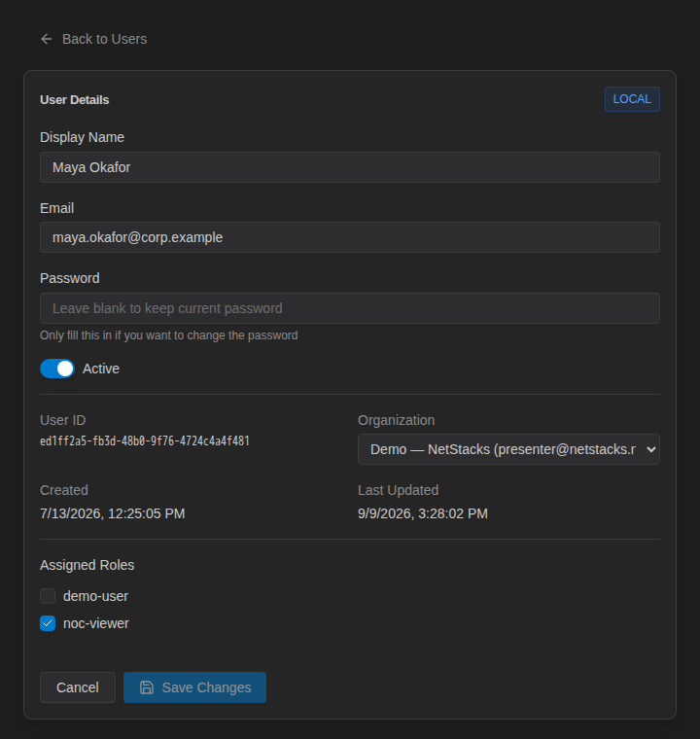Click the Last Updated 9/9/2026 timestamp
The image size is (700, 739).
(x=423, y=513)
